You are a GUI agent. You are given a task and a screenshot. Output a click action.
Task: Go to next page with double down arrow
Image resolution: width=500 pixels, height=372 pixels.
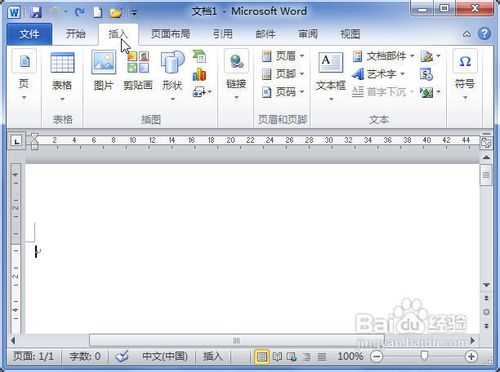point(486,326)
